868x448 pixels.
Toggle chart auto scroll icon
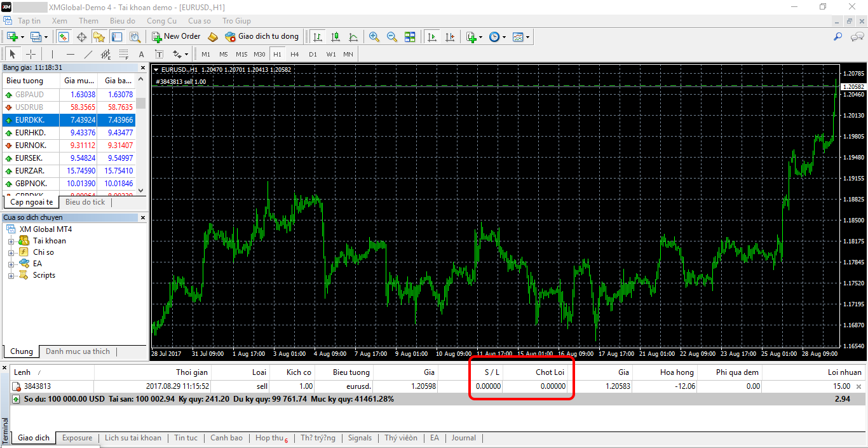click(433, 37)
